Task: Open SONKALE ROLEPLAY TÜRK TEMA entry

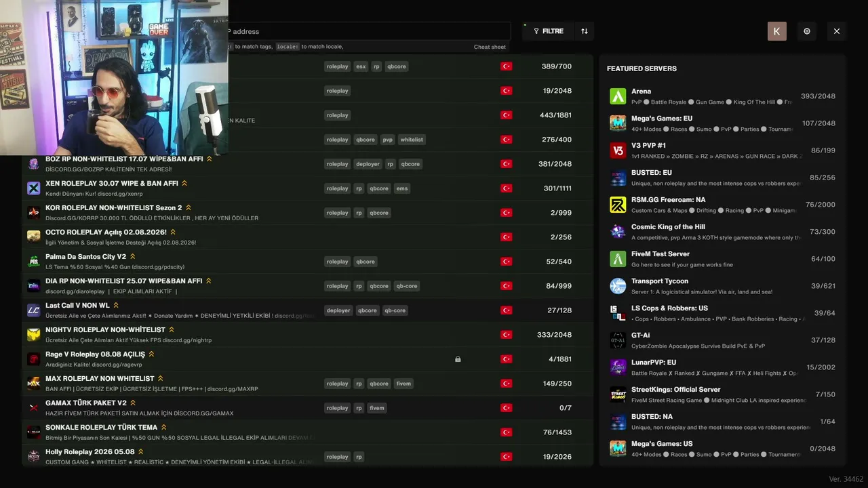Action: [307, 432]
